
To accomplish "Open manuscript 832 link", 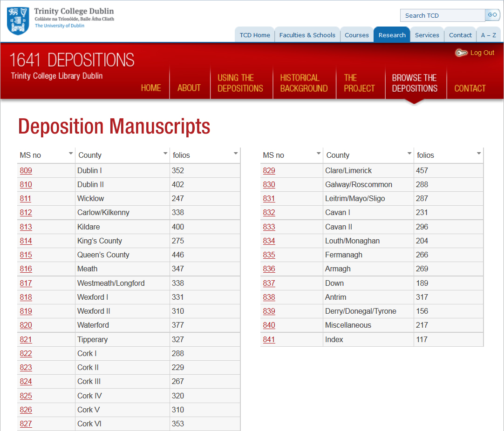I will 269,213.
